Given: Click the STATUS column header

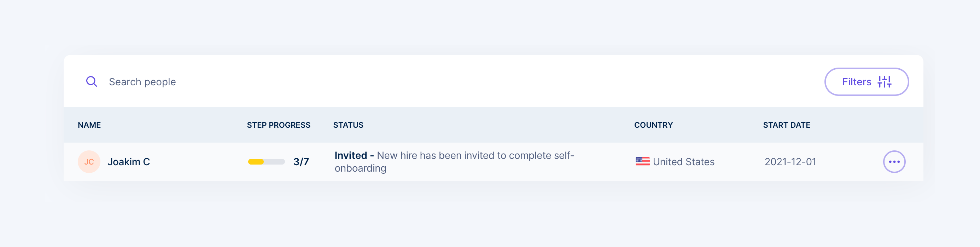Looking at the screenshot, I should pyautogui.click(x=348, y=125).
